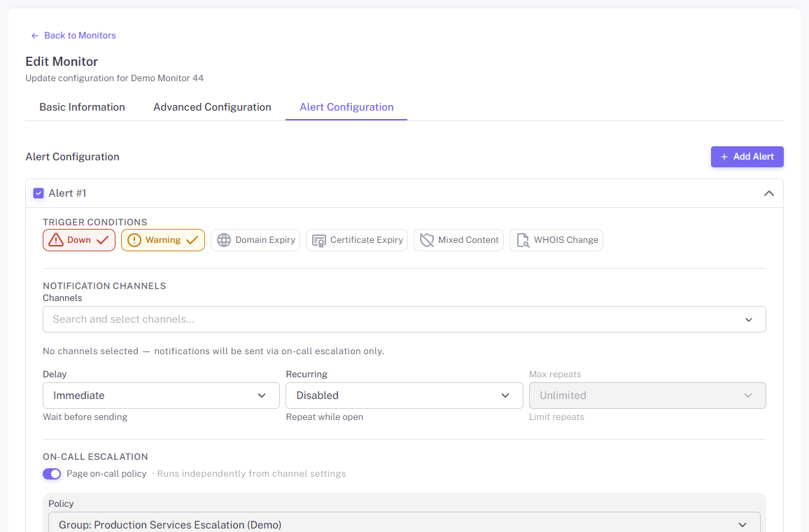Select the Domain Expiry globe icon
The height and width of the screenshot is (532, 809).
(224, 240)
